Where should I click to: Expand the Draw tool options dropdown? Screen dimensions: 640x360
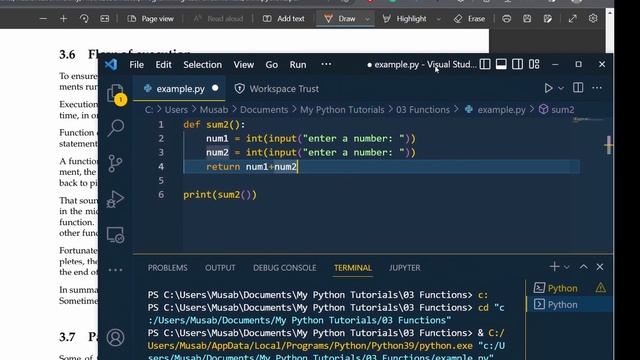coord(367,19)
